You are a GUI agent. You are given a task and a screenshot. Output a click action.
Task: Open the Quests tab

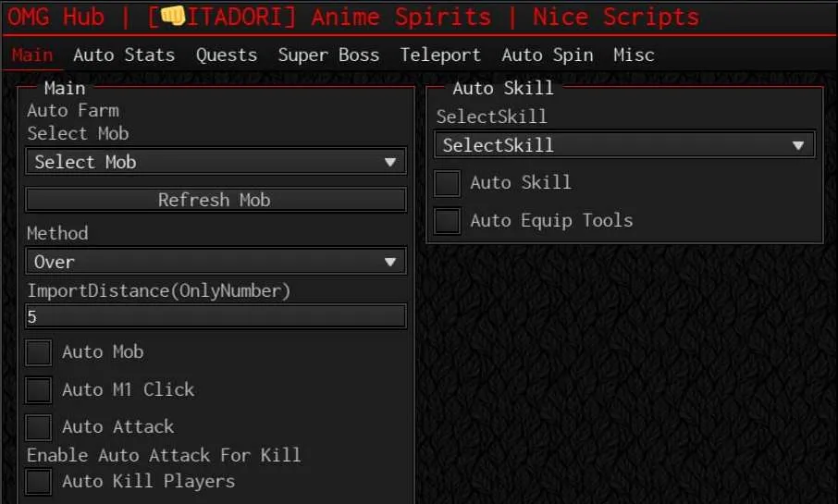point(227,55)
